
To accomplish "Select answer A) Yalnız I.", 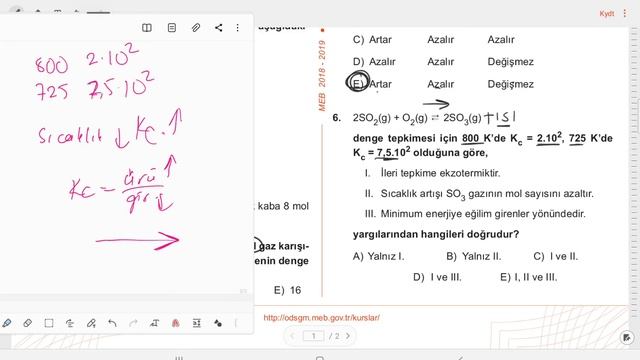I will coord(378,256).
